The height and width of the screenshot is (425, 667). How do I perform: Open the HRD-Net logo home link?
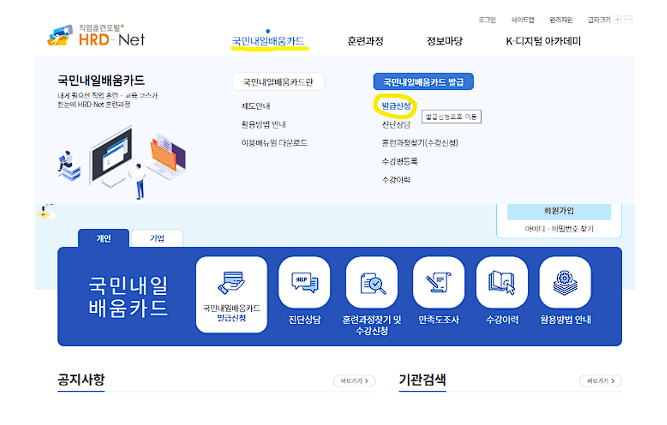(x=96, y=36)
